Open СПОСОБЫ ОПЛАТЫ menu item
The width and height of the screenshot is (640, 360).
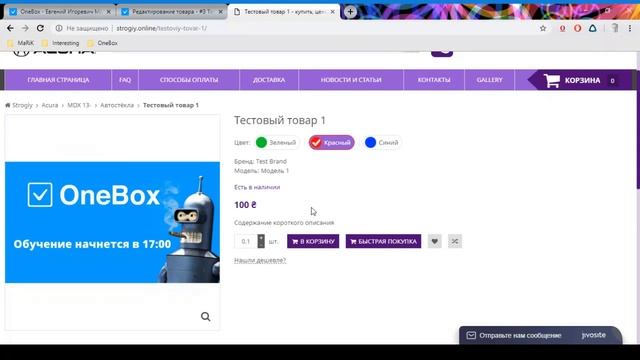click(189, 80)
